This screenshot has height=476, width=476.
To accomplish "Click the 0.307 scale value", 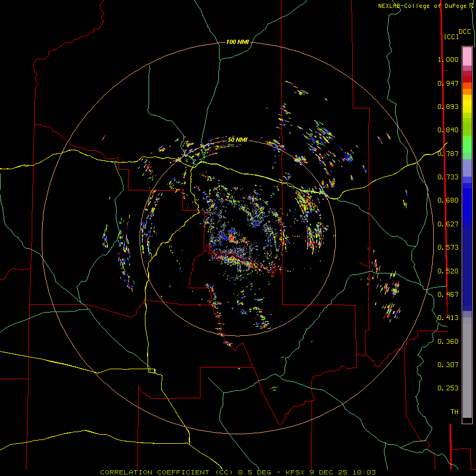I will coord(448,365).
